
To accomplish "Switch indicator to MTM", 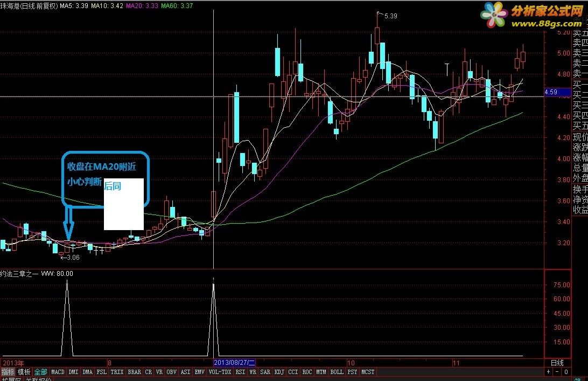I will coord(321,372).
